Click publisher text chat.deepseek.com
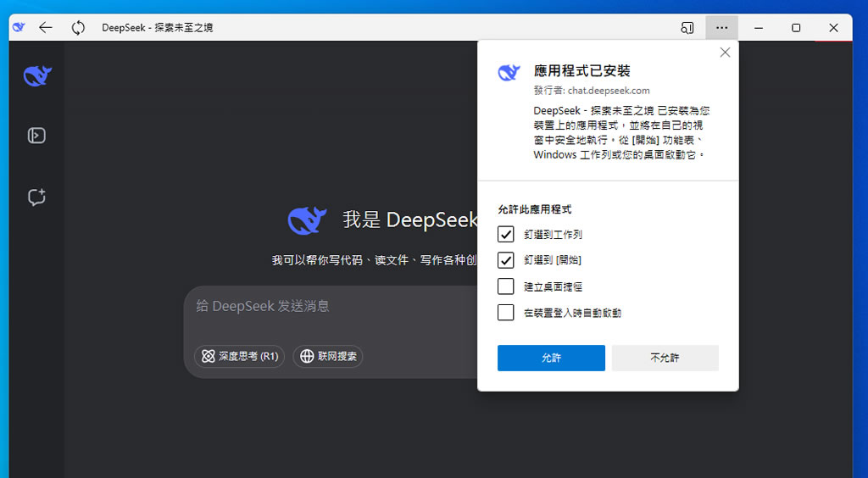Viewport: 868px width, 478px height. [x=609, y=91]
